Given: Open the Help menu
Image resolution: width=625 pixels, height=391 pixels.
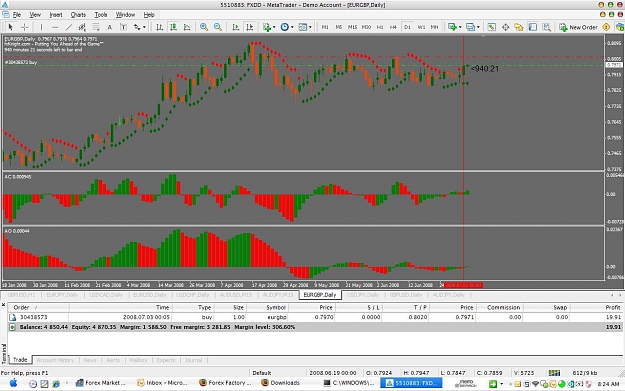Looking at the screenshot, I should point(149,15).
